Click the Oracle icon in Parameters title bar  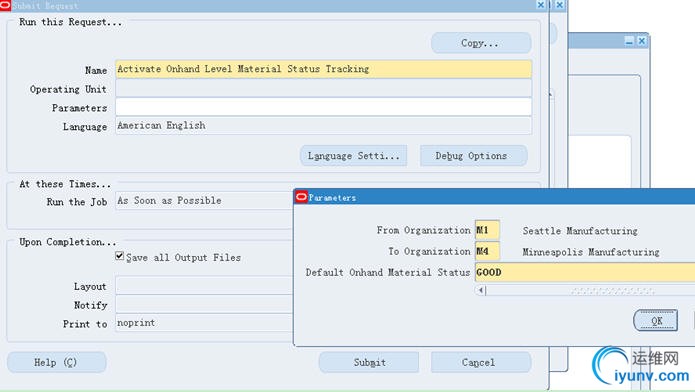point(301,197)
